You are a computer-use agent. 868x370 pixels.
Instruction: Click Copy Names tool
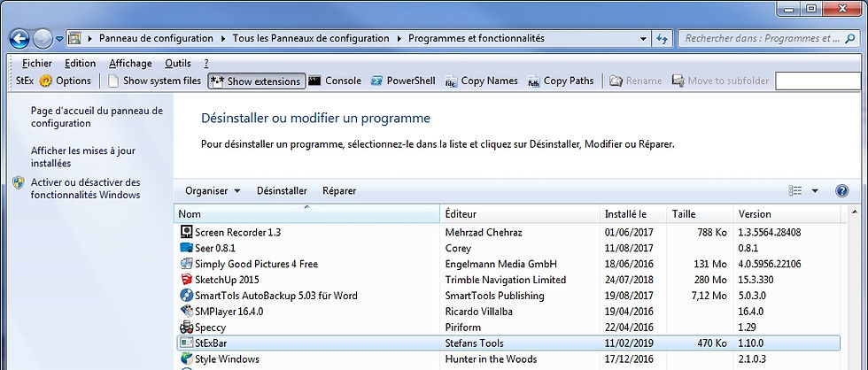click(482, 81)
